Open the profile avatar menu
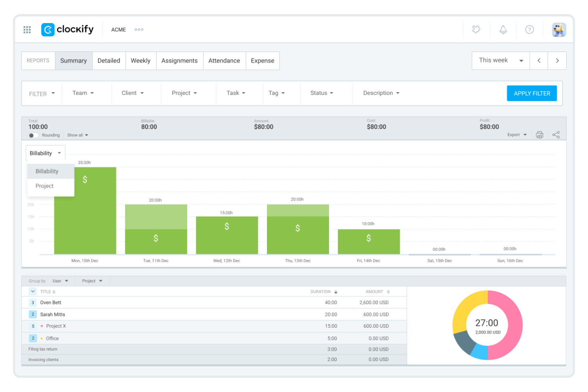This screenshot has height=392, width=588. pos(559,29)
